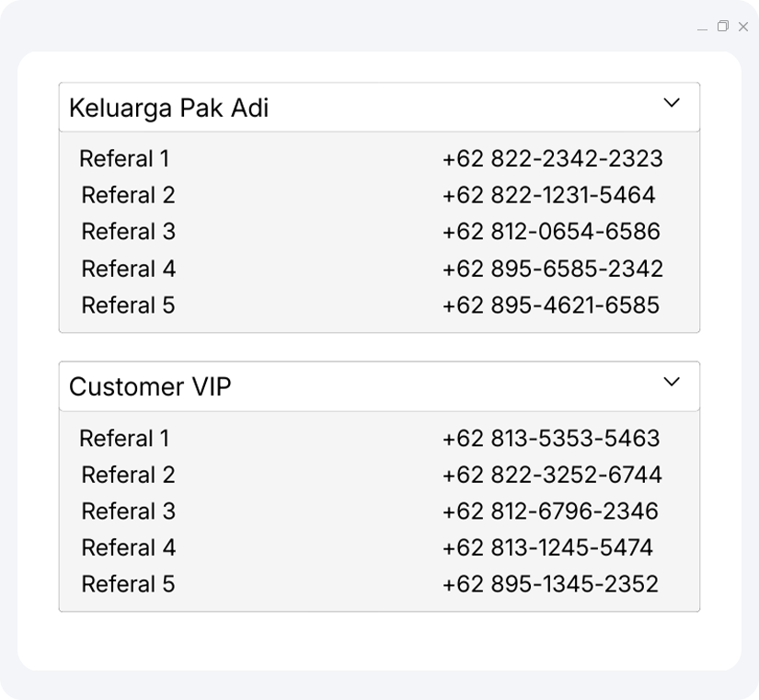The height and width of the screenshot is (700, 759).
Task: Select Referal 5 under Keluarga Pak Adi
Action: coord(128,304)
